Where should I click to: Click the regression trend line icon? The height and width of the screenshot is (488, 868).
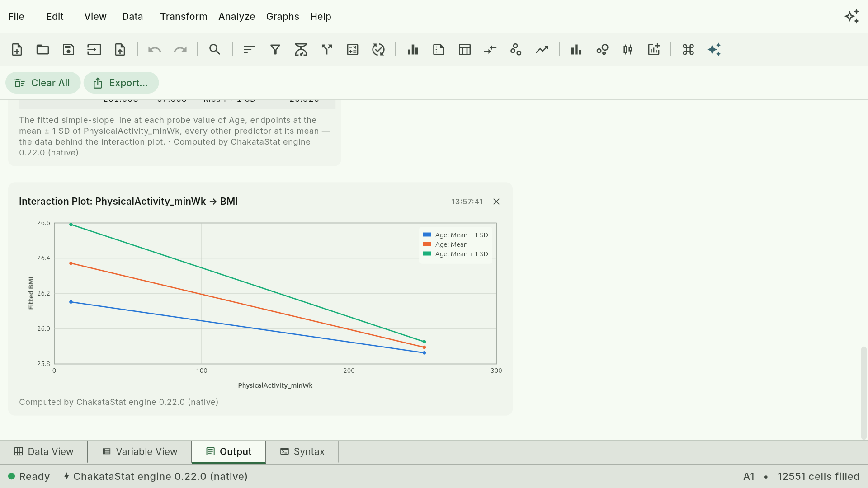542,50
